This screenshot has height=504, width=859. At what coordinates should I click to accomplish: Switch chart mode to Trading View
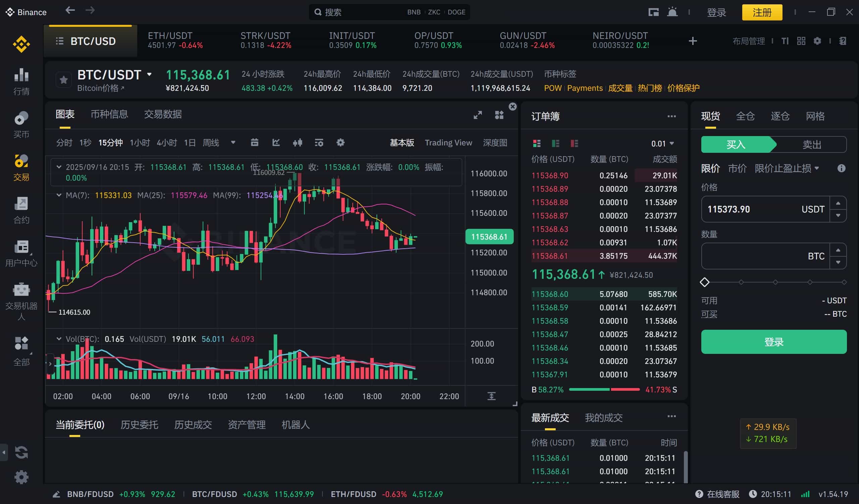448,143
